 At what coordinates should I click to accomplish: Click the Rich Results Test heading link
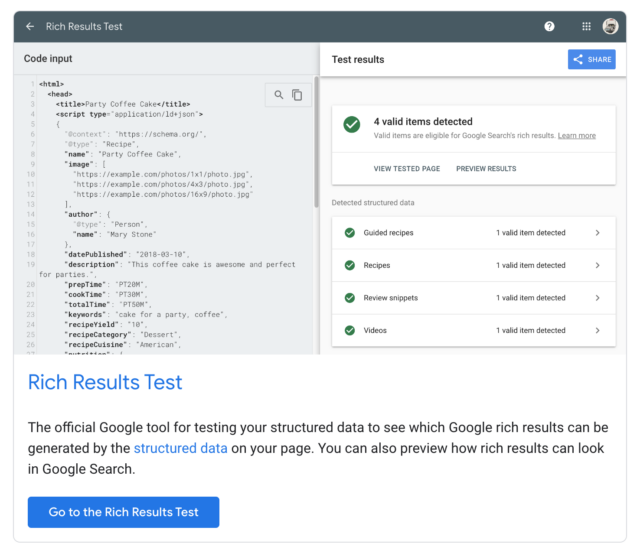[105, 382]
